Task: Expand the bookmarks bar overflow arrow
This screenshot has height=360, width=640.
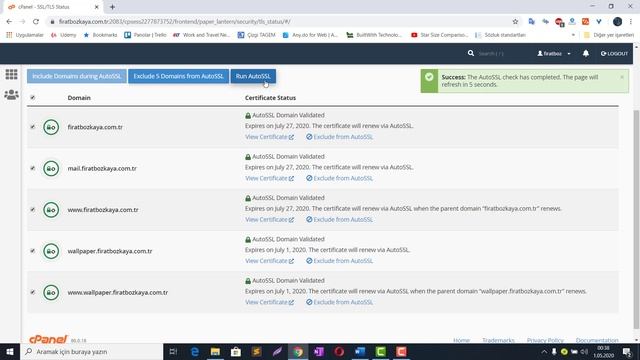Action: point(573,35)
